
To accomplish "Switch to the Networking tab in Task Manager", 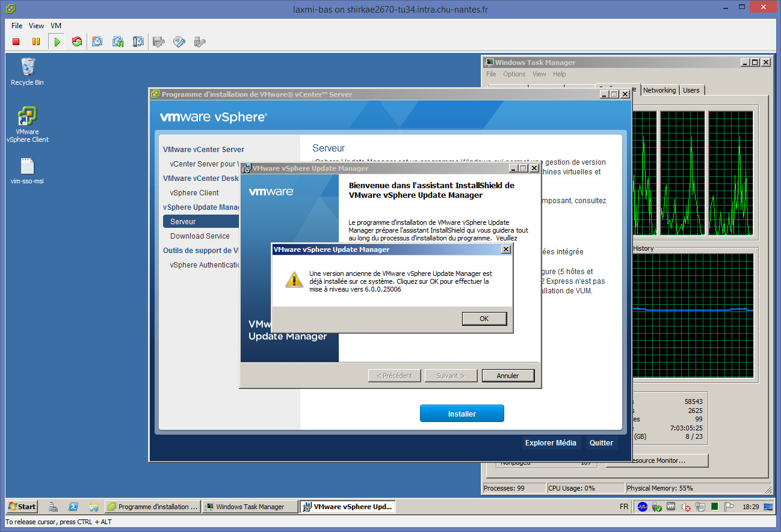I will (659, 90).
